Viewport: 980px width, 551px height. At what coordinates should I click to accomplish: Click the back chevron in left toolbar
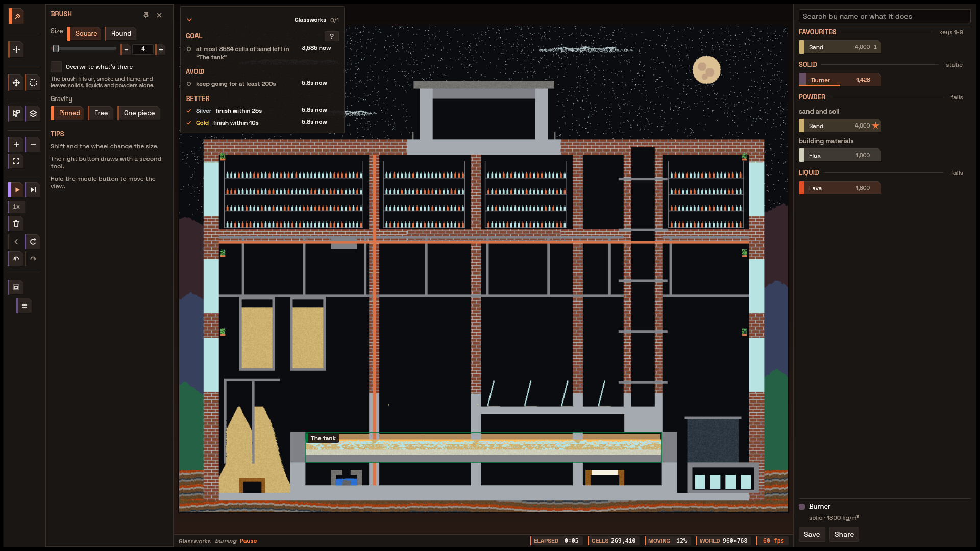pyautogui.click(x=16, y=242)
